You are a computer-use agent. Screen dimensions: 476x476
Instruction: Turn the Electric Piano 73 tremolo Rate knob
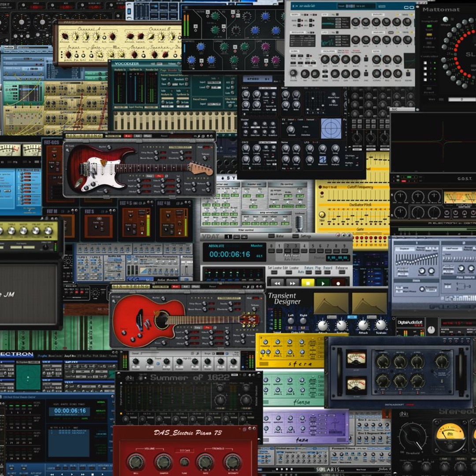pyautogui.click(x=206, y=462)
